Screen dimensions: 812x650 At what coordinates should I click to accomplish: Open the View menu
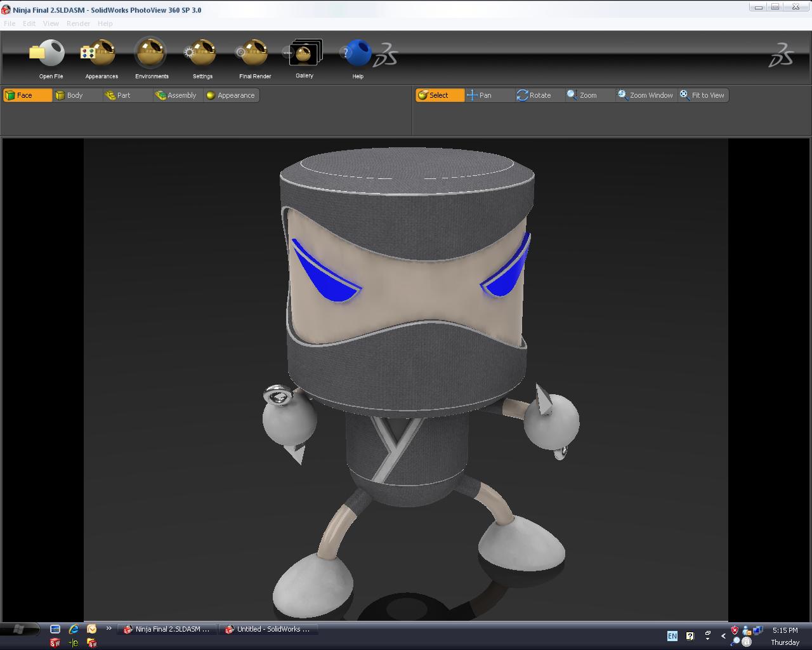51,23
